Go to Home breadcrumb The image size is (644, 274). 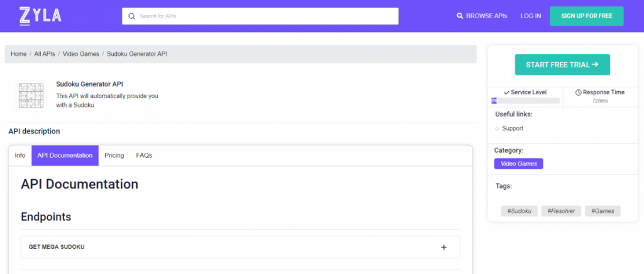point(18,54)
